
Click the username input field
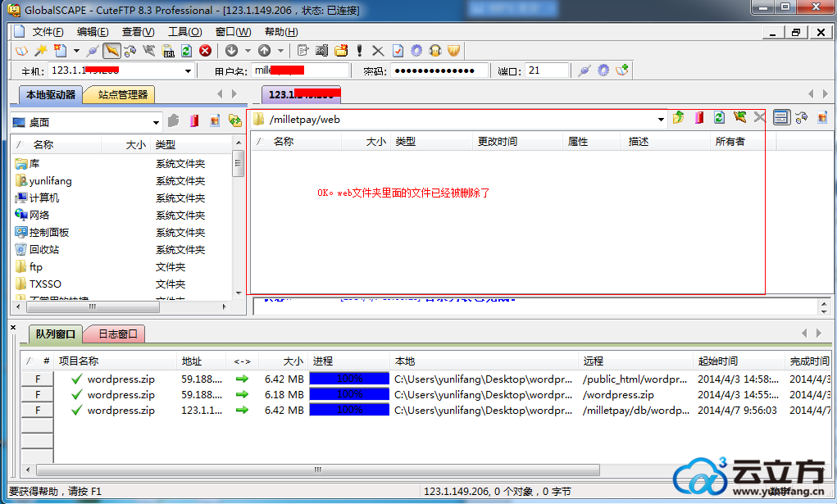point(300,70)
